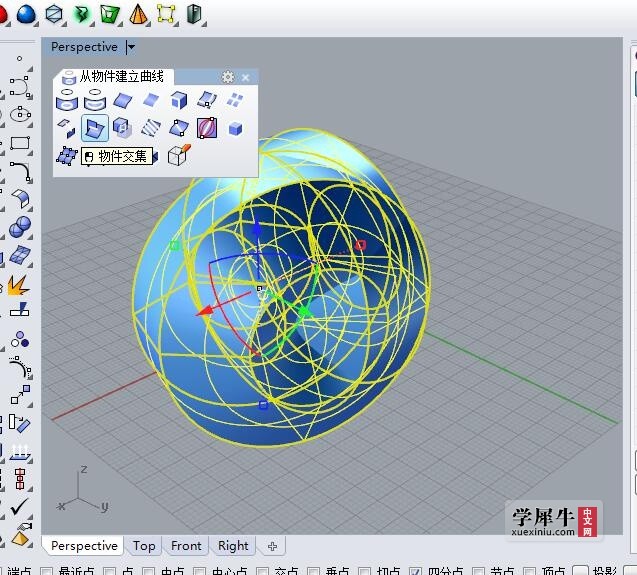
Task: Click the orange pyramid icon
Action: point(138,13)
